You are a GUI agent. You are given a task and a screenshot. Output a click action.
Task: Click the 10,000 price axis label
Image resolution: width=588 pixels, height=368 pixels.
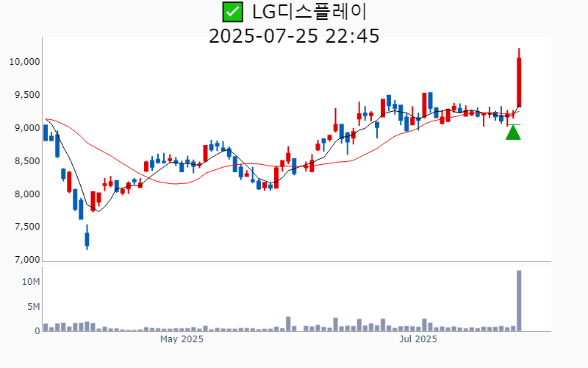click(24, 62)
